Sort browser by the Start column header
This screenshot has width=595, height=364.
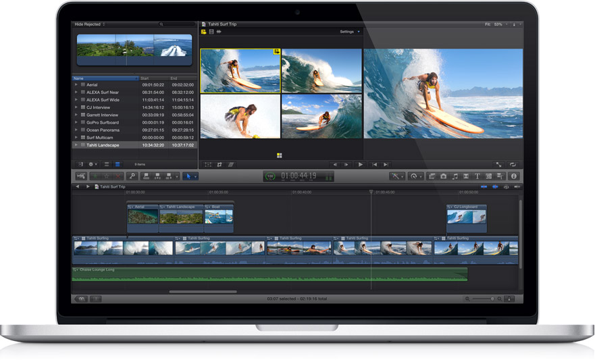[x=154, y=78]
